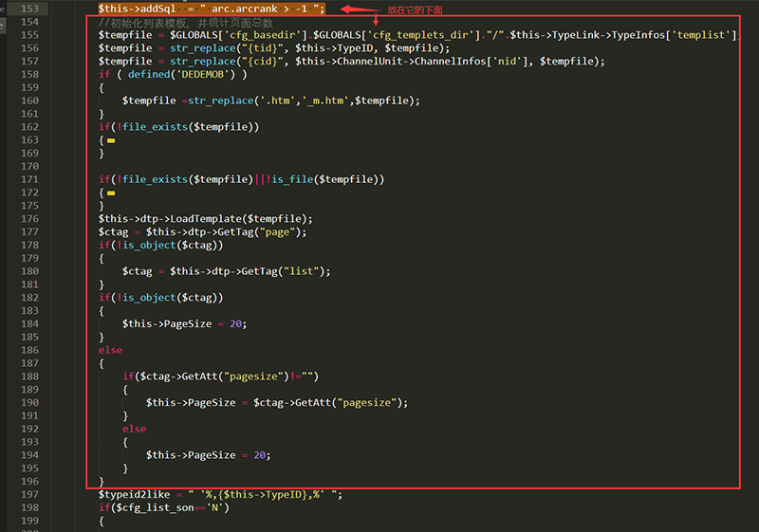Click line number 199 in the gutter

(x=29, y=521)
